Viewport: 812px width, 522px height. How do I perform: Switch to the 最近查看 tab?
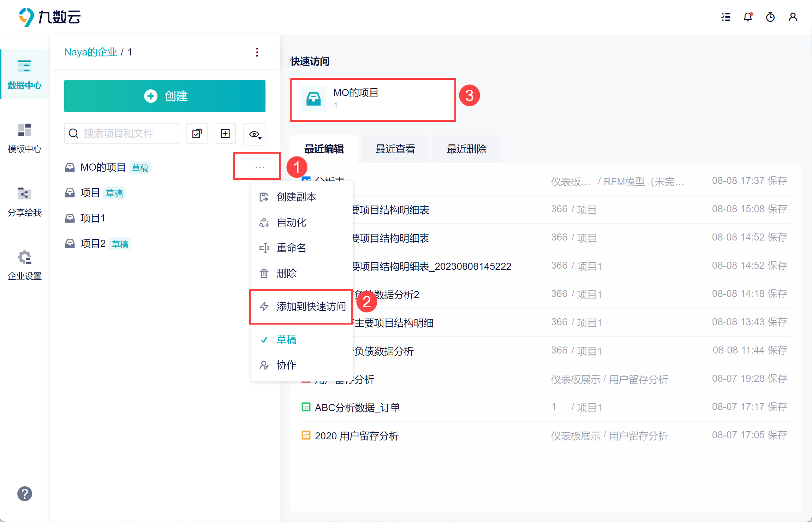pyautogui.click(x=395, y=149)
